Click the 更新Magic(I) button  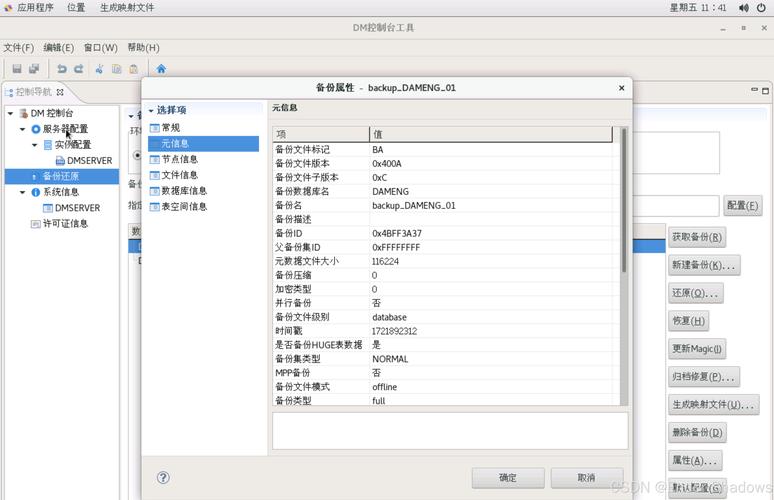697,349
